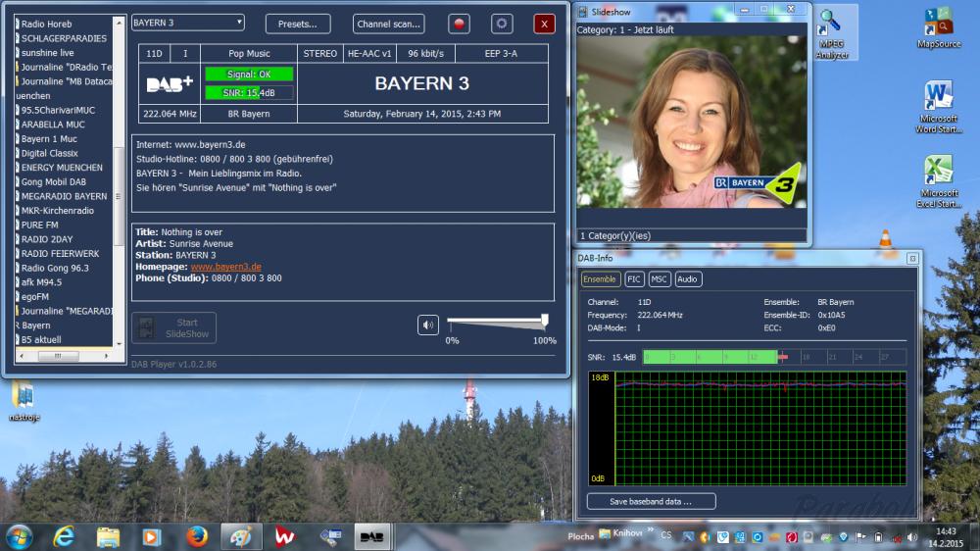This screenshot has height=551, width=980.
Task: Click the volume slider handle at 100%
Action: [x=544, y=322]
